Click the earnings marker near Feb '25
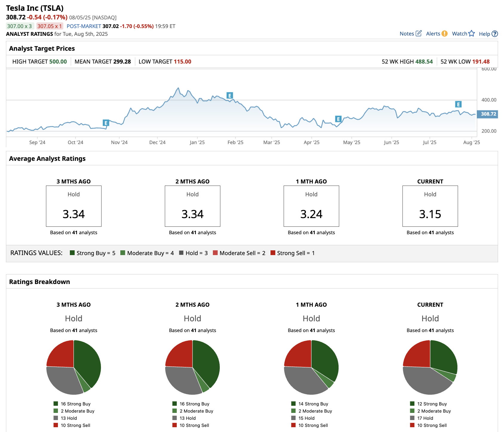The width and height of the screenshot is (504, 432). pos(230,95)
